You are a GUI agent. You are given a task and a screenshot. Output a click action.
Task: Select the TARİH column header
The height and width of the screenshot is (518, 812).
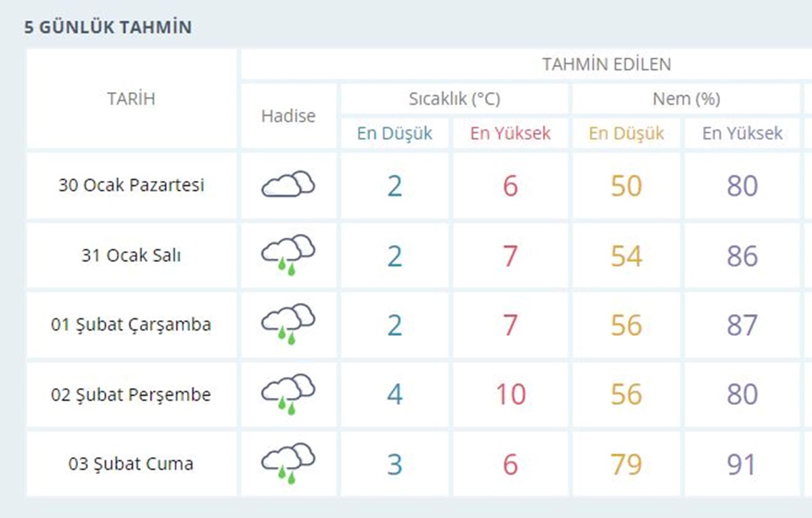pos(131,99)
